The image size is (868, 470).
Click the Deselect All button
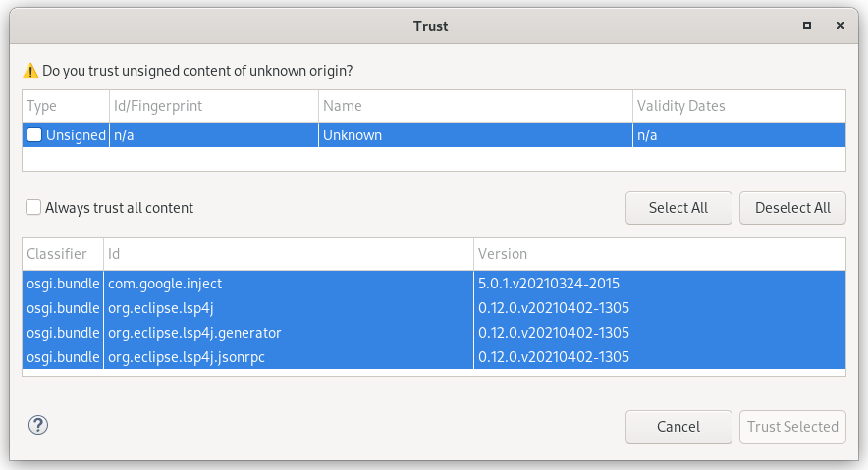coord(792,208)
